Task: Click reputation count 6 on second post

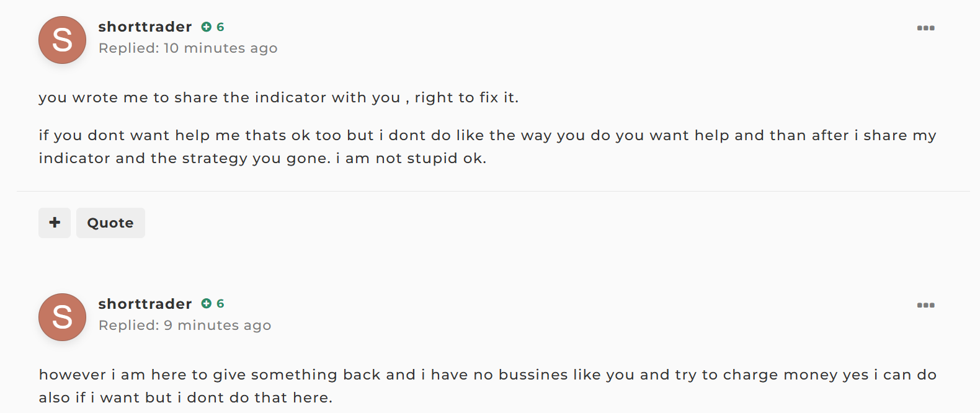Action: point(220,303)
